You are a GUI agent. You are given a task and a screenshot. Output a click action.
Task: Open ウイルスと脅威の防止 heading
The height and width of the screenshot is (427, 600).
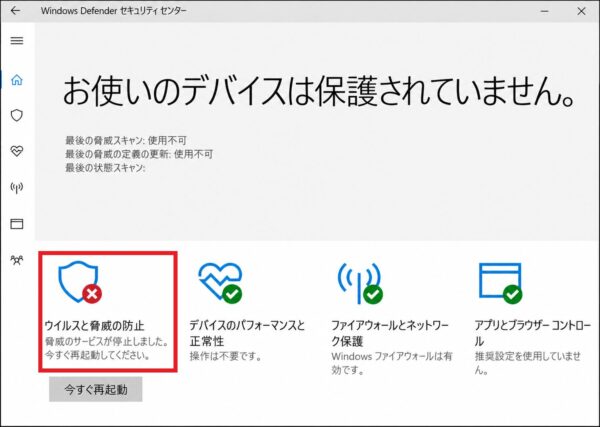[95, 326]
